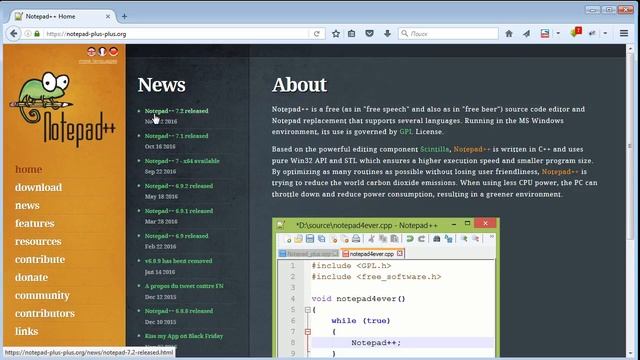
Task: Open news link Notepad++ 6.8.8 released
Action: click(179, 311)
